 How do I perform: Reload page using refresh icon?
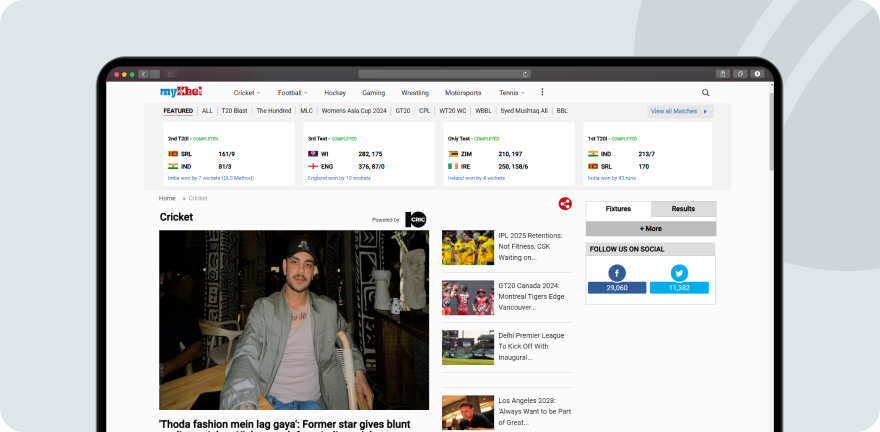[525, 74]
